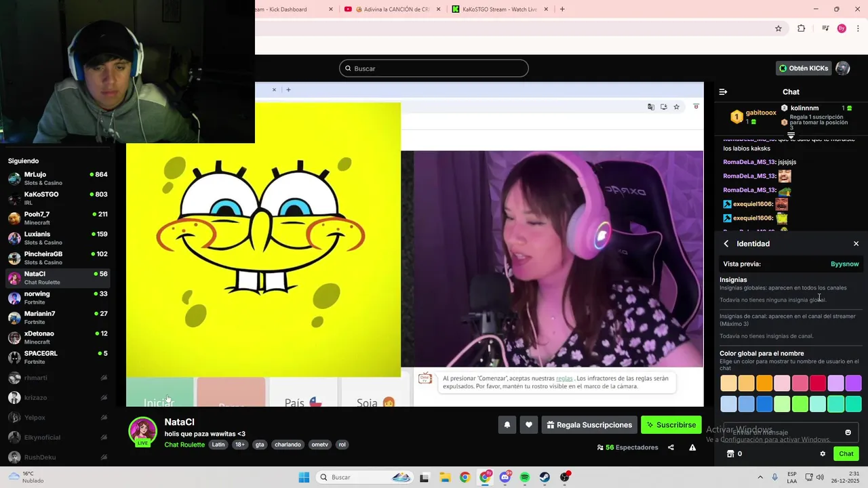Screen dimensions: 868x488
Task: Open xDetonao channel in sidebar
Action: tap(58, 338)
